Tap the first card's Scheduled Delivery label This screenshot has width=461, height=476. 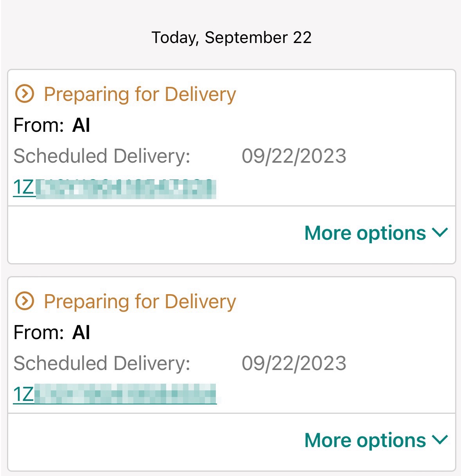click(x=102, y=156)
